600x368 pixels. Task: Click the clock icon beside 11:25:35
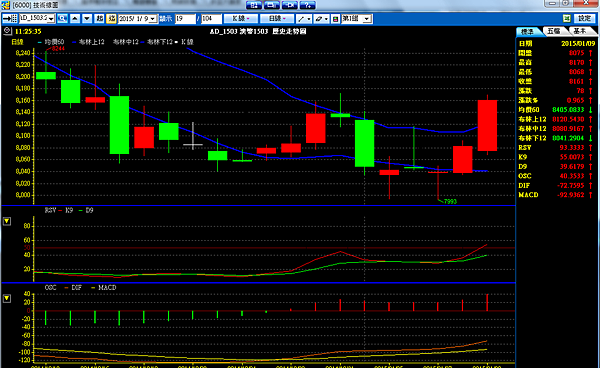[x=7, y=31]
